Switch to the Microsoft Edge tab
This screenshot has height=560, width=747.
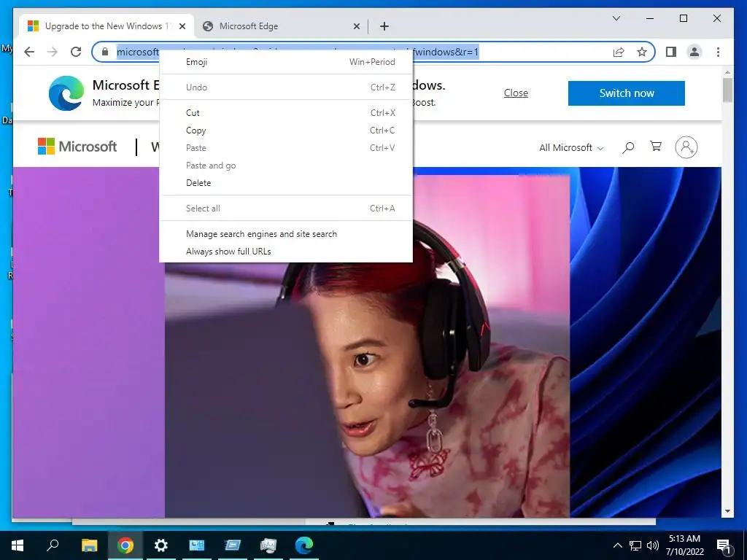(x=282, y=26)
